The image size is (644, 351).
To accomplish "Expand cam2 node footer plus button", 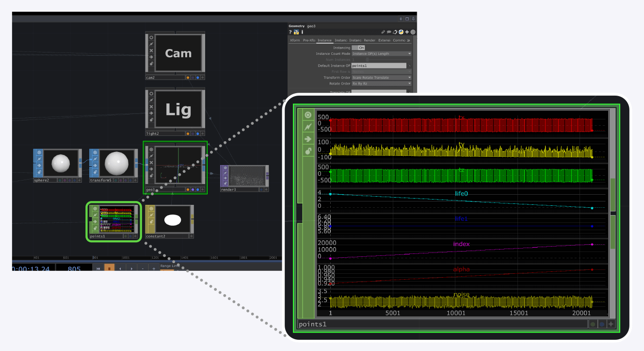I will pyautogui.click(x=203, y=78).
